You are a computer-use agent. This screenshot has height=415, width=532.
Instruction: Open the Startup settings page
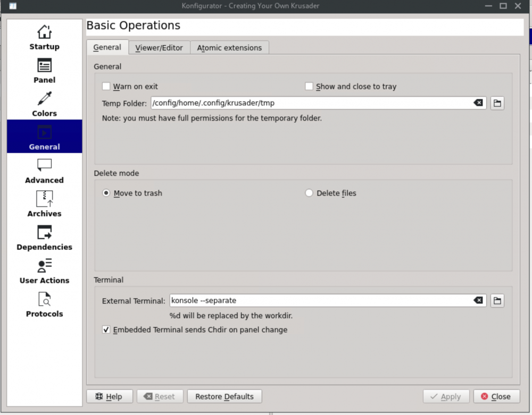tap(45, 37)
